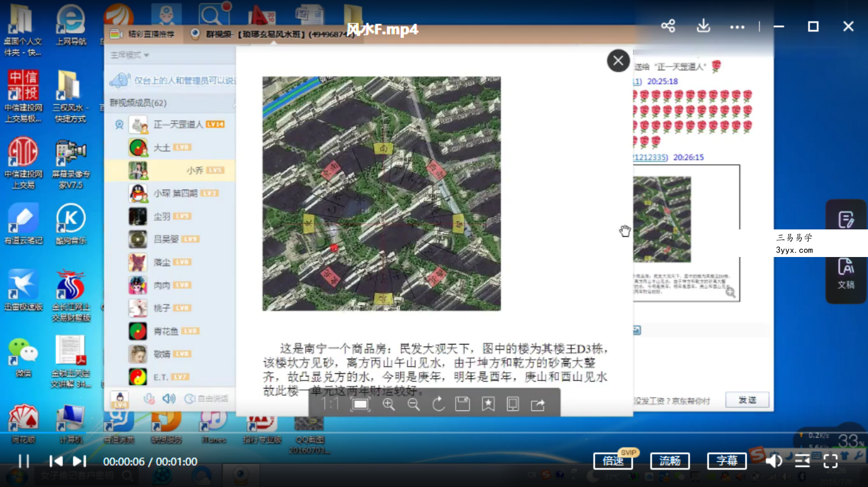
Task: Open the 流畅 quality selector
Action: pos(670,461)
